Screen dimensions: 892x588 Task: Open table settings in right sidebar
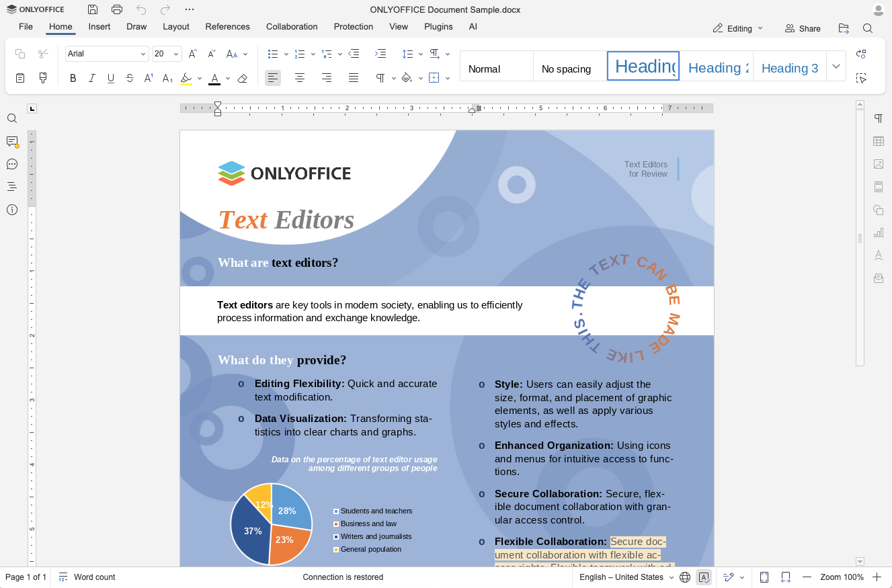coord(878,141)
